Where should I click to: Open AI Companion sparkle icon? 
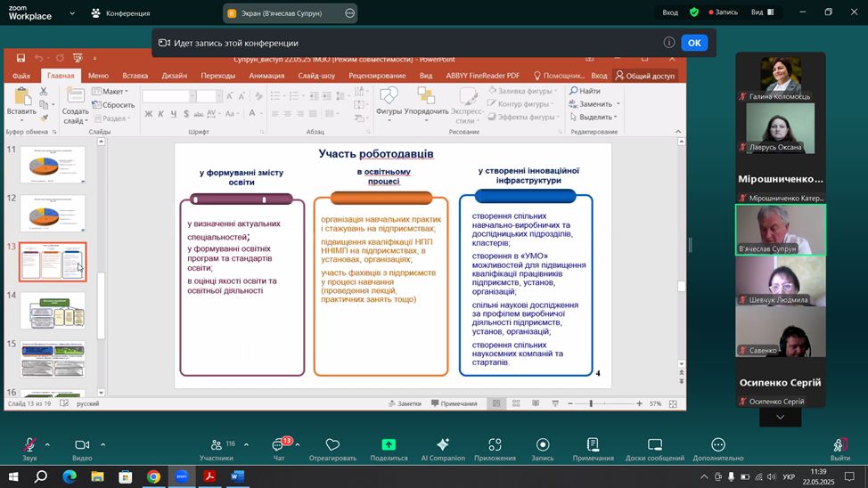click(443, 445)
